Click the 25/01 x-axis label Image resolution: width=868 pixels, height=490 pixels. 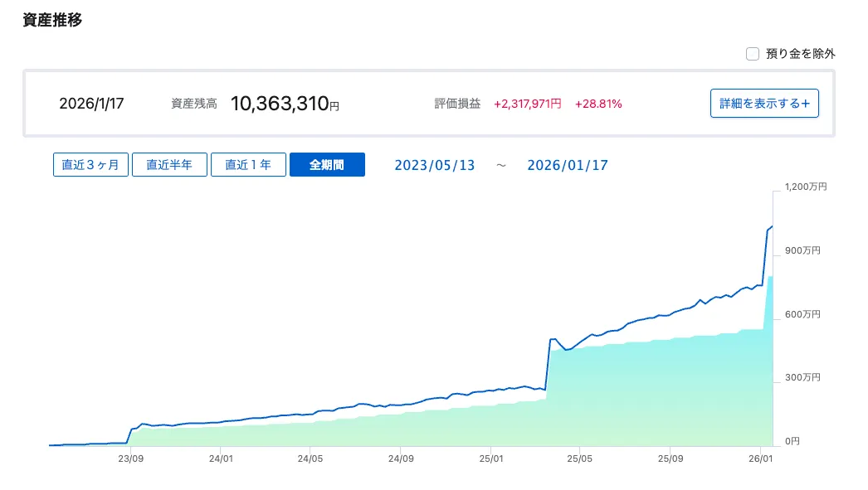490,458
